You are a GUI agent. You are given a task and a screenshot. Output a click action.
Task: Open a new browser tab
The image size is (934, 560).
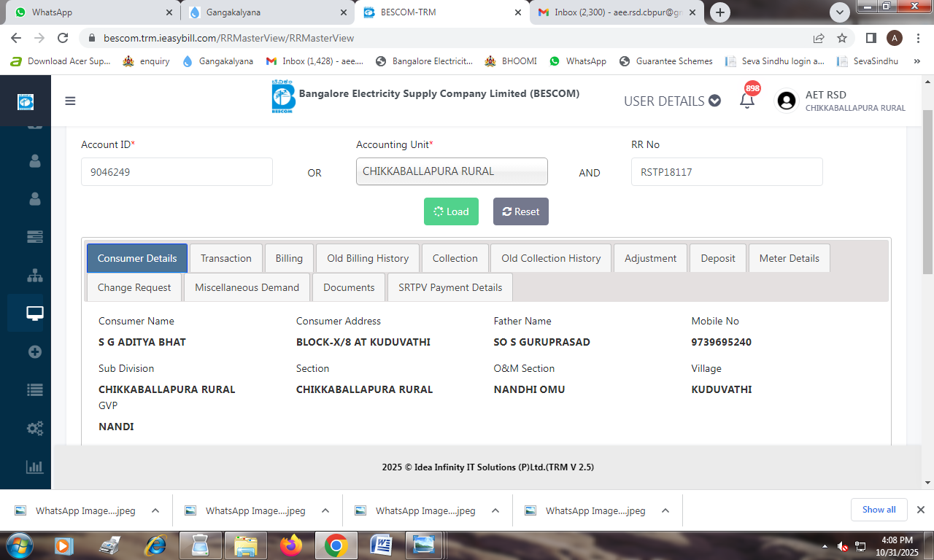tap(720, 12)
